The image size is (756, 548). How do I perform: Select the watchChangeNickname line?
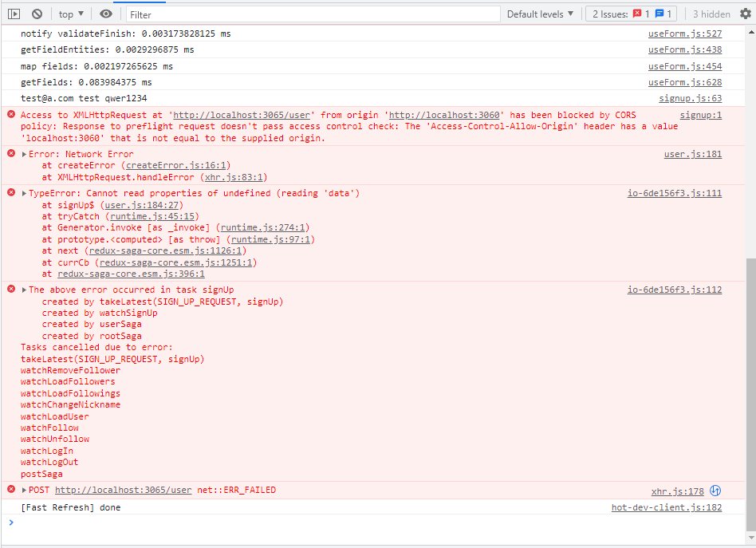(x=70, y=404)
